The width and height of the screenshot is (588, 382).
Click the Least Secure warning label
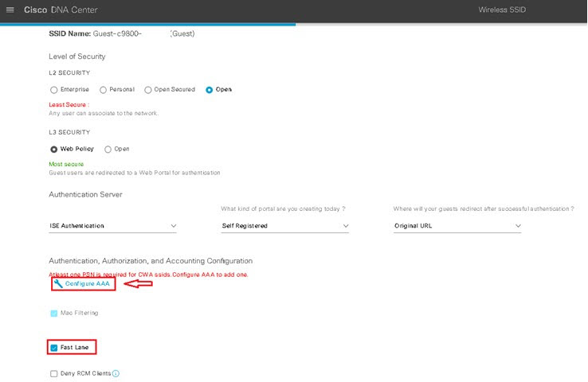(x=69, y=105)
